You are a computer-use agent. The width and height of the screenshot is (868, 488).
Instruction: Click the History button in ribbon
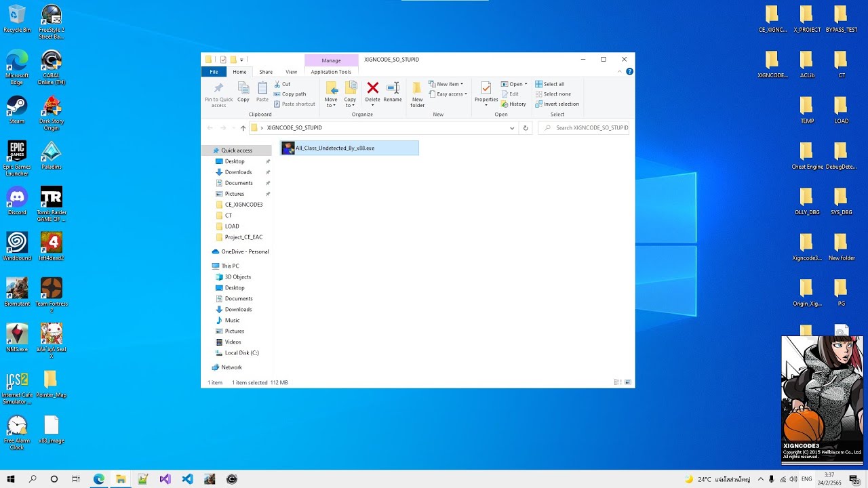pyautogui.click(x=513, y=104)
